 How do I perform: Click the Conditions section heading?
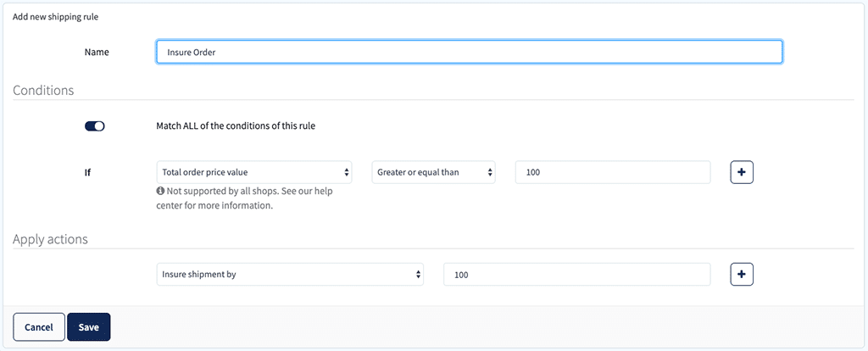(x=43, y=90)
